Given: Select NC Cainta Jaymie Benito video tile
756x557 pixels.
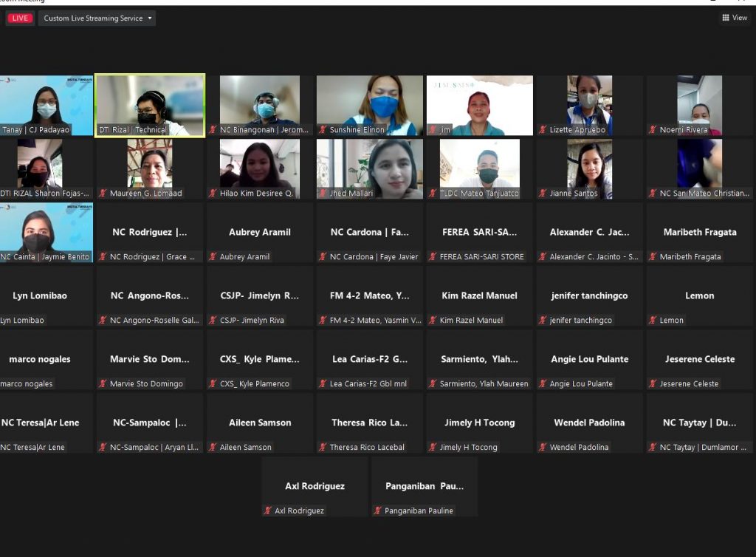Looking at the screenshot, I should [46, 232].
